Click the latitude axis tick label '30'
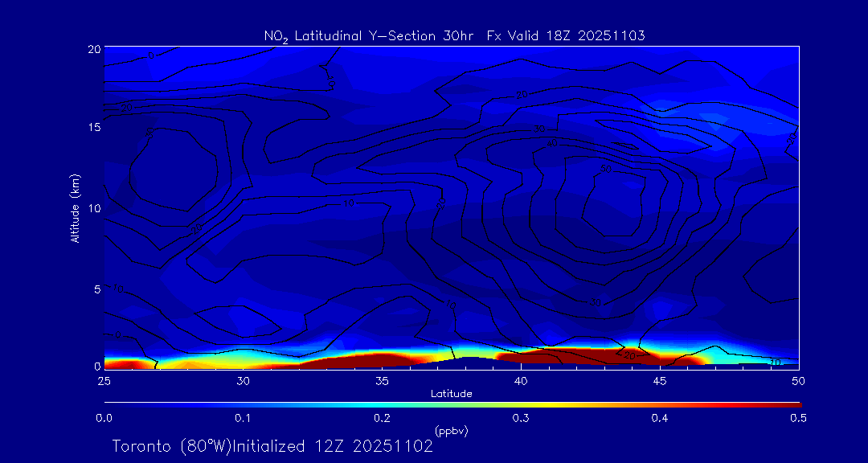The image size is (868, 463). (x=243, y=381)
